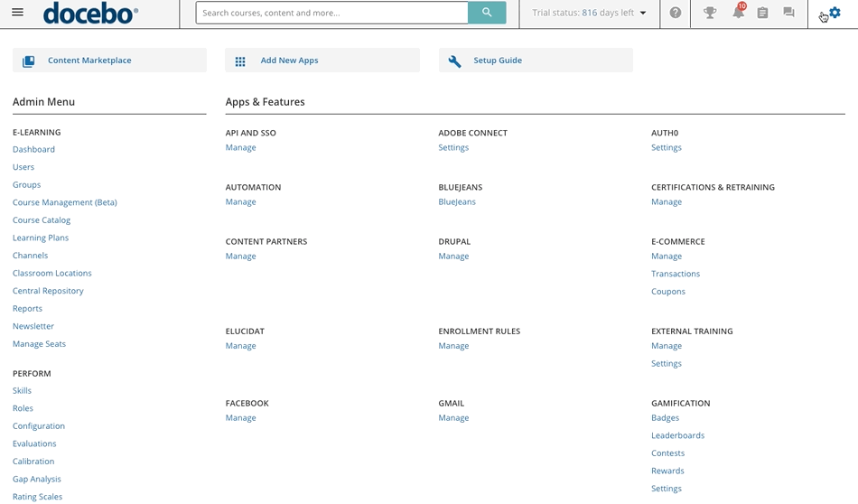Click the search magnifier button
This screenshot has width=858, height=504.
[x=487, y=13]
